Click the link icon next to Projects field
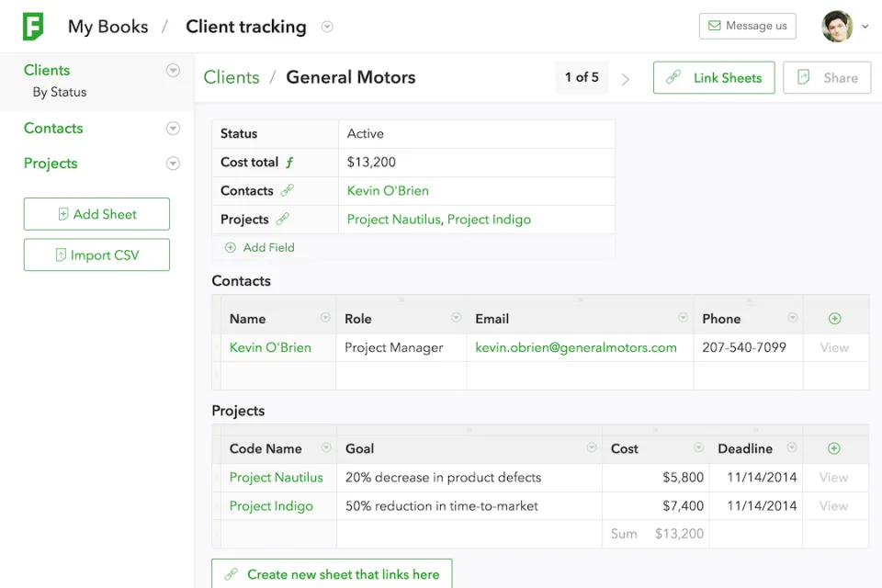 tap(282, 219)
